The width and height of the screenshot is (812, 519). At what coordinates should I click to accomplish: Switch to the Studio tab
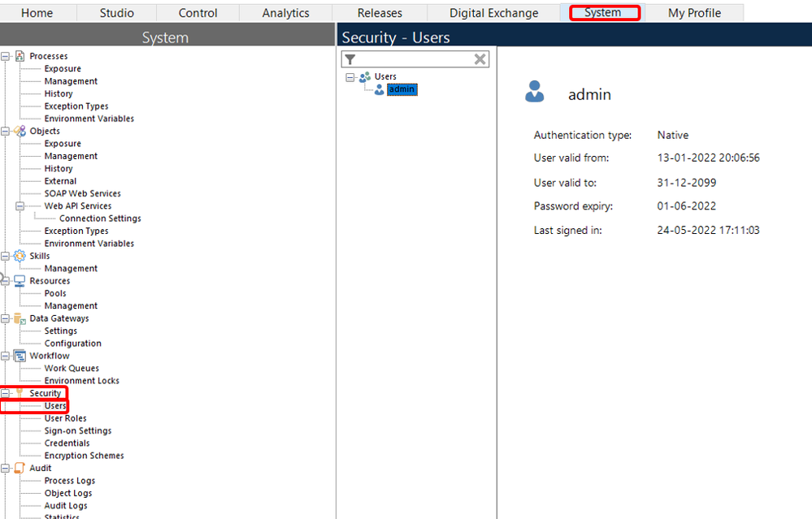tap(116, 13)
